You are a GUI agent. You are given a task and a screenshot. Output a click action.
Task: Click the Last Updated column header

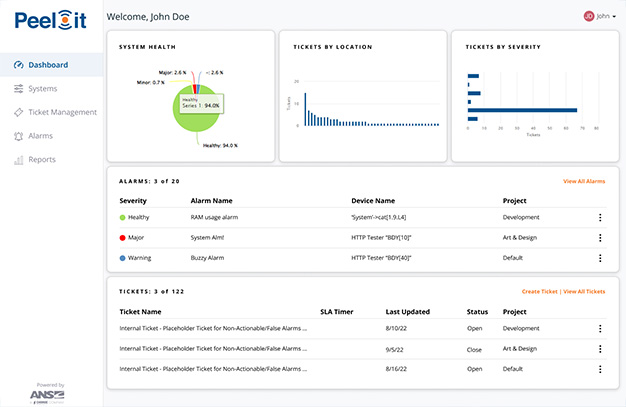pyautogui.click(x=408, y=312)
